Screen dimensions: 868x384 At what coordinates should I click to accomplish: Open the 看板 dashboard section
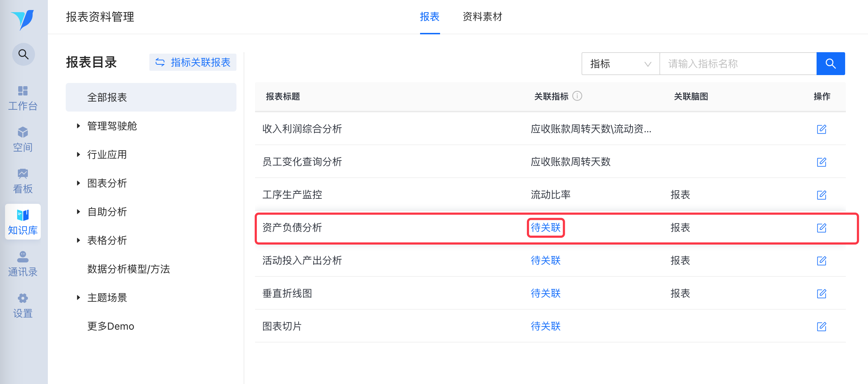[23, 181]
